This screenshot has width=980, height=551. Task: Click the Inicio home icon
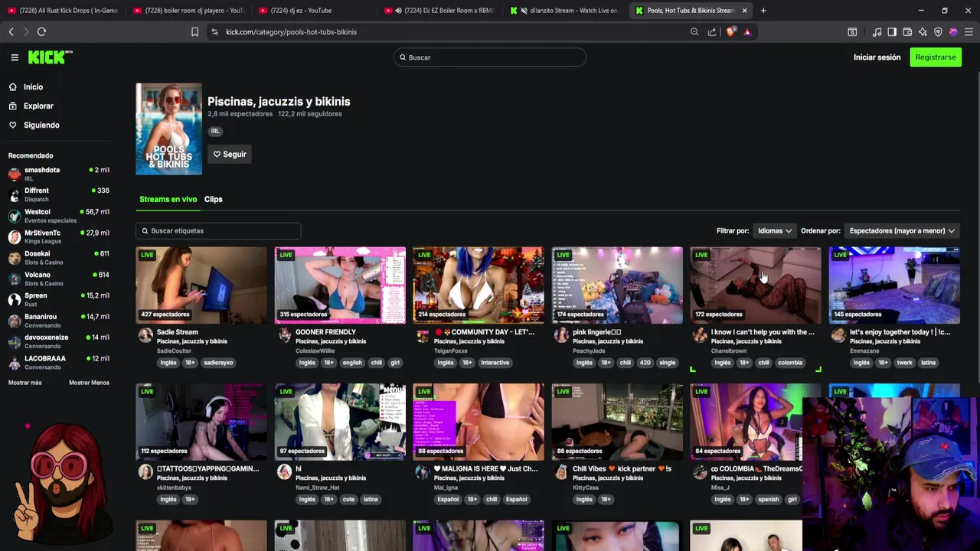(x=13, y=86)
